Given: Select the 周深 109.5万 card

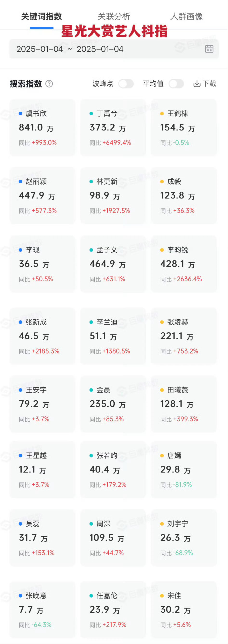Looking at the screenshot, I should 113,538.
